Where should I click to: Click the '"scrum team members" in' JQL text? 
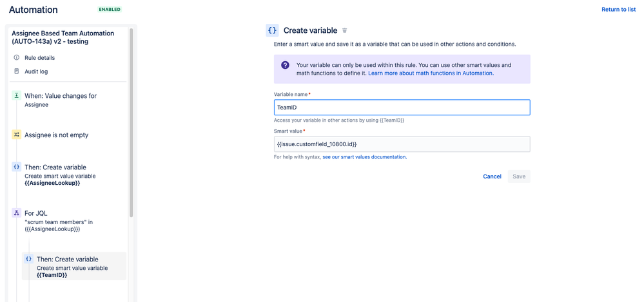click(x=59, y=222)
